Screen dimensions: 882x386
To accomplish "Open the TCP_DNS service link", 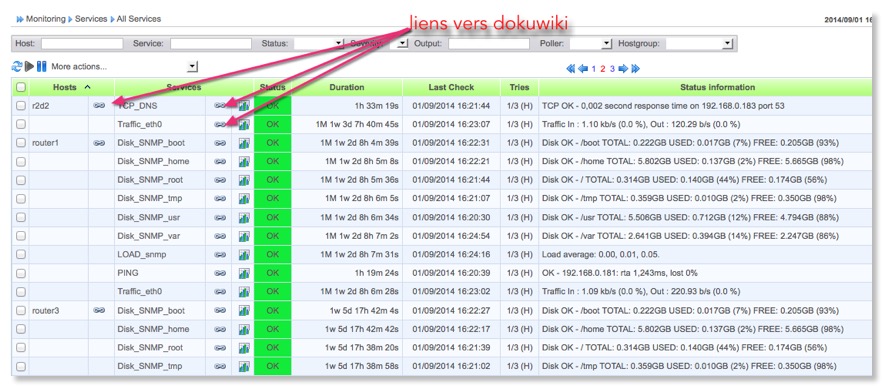I will 138,106.
